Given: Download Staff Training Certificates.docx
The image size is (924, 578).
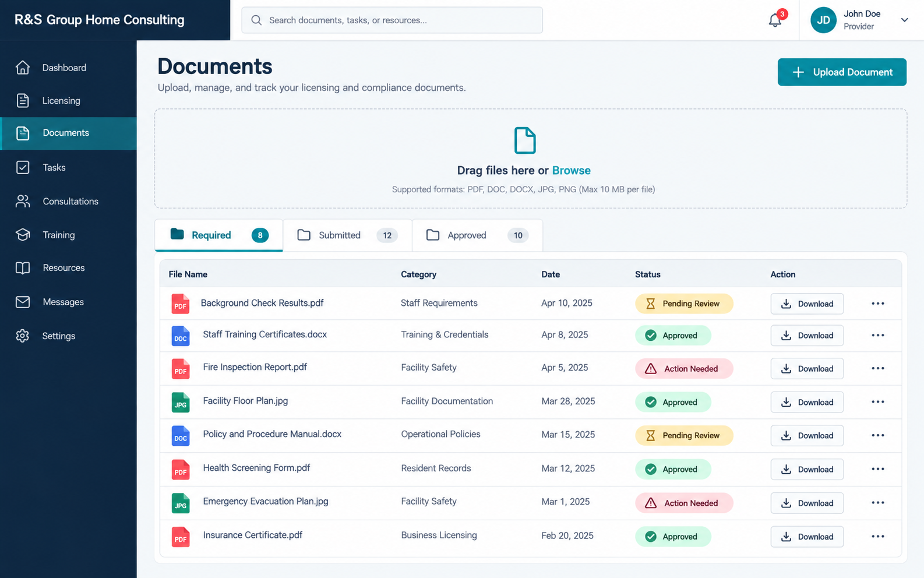Looking at the screenshot, I should pyautogui.click(x=807, y=336).
